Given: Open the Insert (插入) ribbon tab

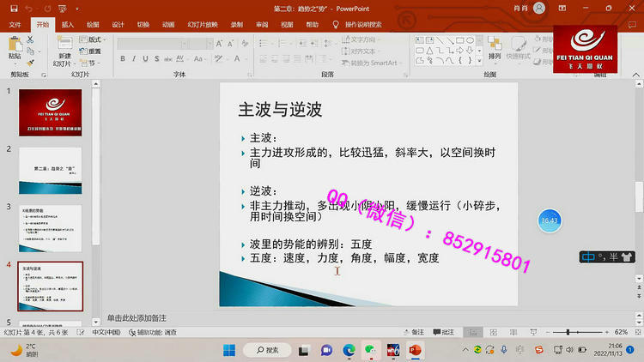Looking at the screenshot, I should point(67,25).
